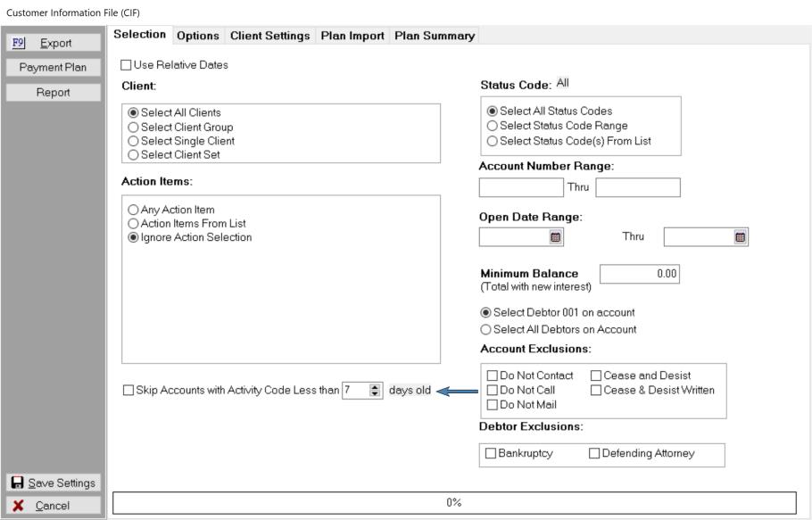This screenshot has height=520, width=812.
Task: Select Debtor 001 on account radio
Action: click(x=485, y=312)
